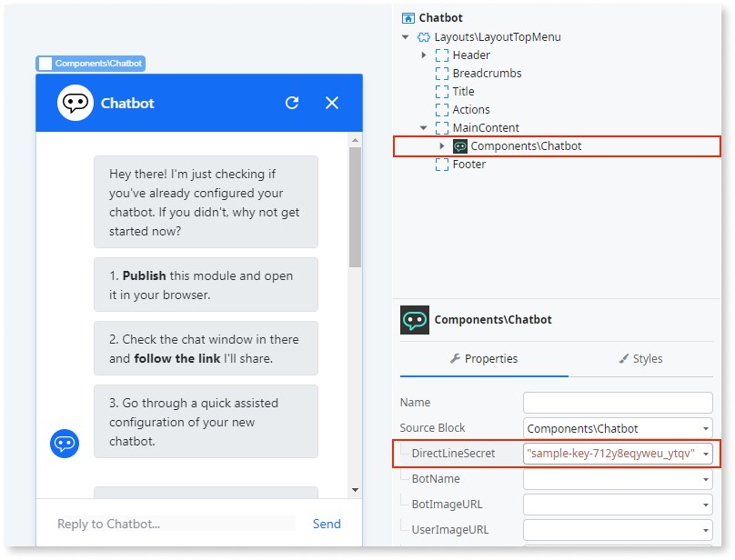
Task: Click the block icon next to Footer
Action: (x=440, y=164)
